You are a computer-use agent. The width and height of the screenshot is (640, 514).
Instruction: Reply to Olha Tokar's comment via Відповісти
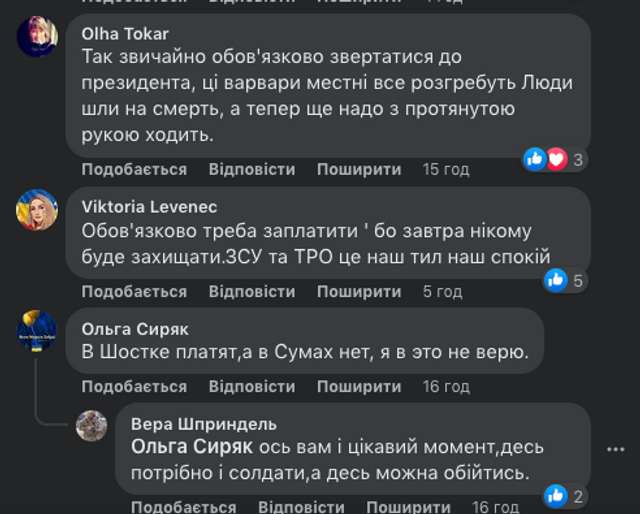pos(252,170)
